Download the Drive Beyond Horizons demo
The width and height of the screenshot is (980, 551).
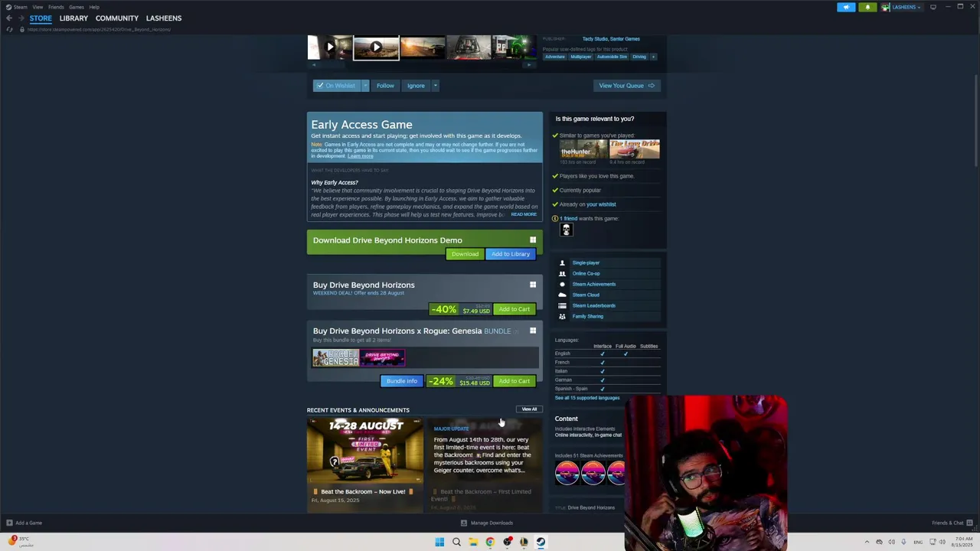465,254
